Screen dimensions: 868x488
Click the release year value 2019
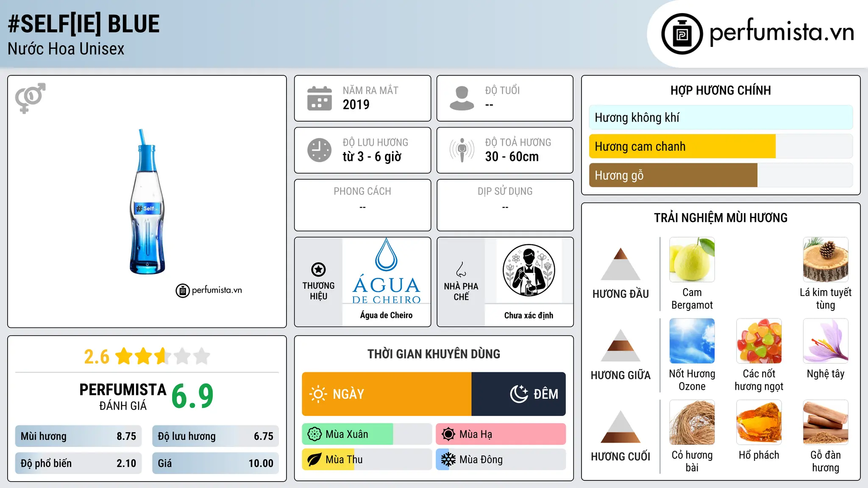pyautogui.click(x=356, y=105)
